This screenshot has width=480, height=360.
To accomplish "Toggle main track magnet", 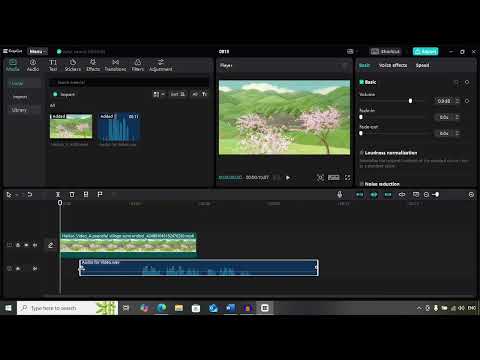I will pos(360,194).
